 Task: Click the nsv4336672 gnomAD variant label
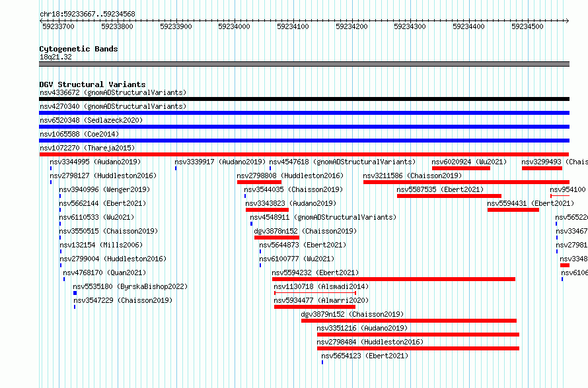[113, 92]
